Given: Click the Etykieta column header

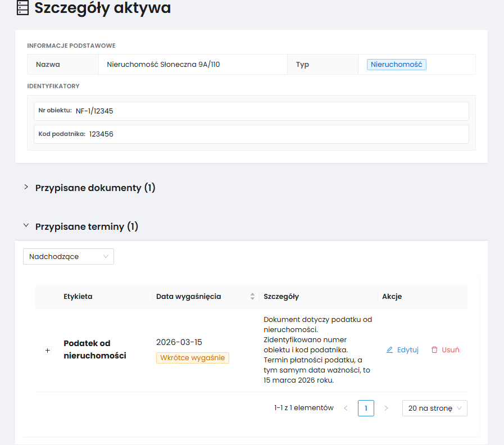Looking at the screenshot, I should click(78, 297).
